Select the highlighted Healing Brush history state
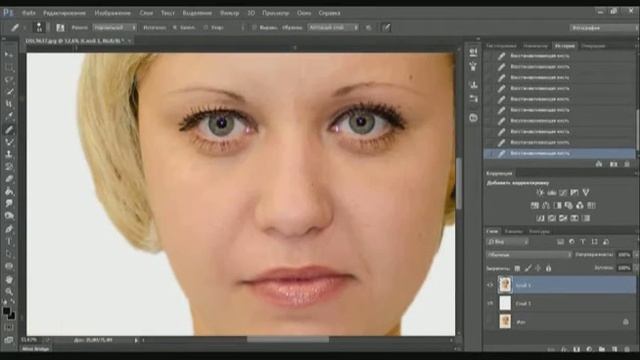Screen dimensions: 640x360 [x=560, y=153]
